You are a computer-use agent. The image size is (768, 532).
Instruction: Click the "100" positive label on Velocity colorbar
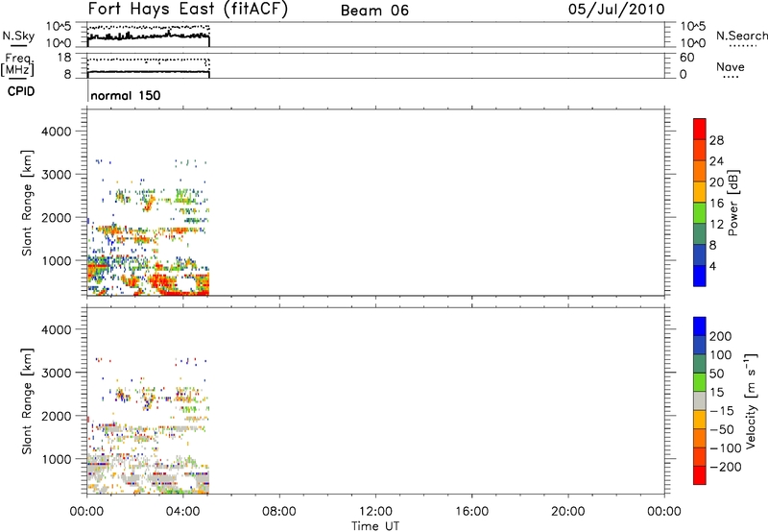pos(721,355)
